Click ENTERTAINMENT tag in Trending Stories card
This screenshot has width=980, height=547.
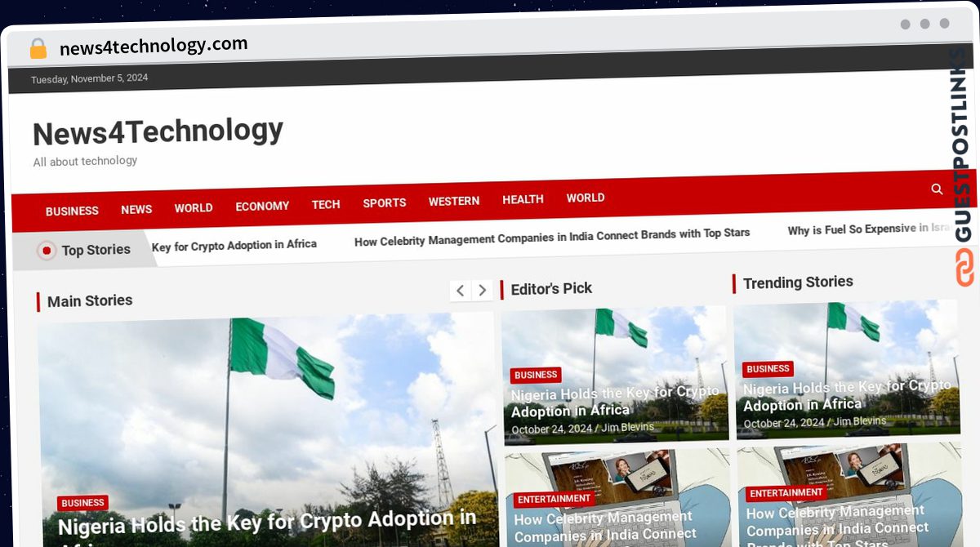pos(786,493)
